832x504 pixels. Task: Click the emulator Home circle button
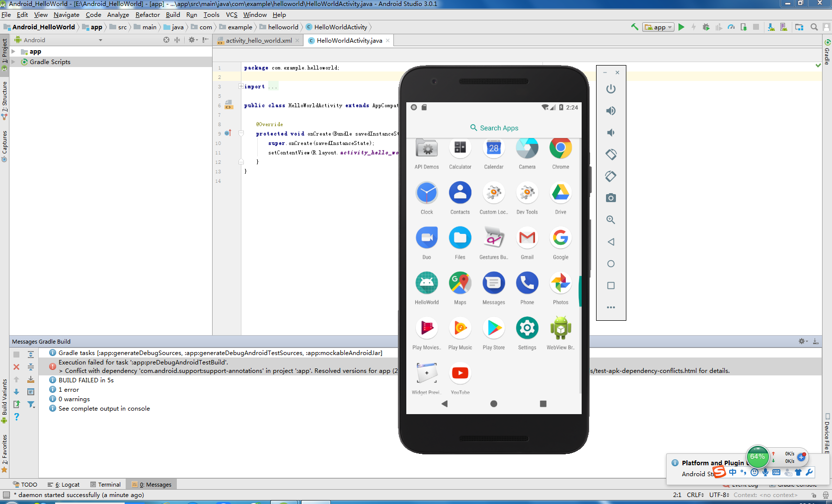click(611, 264)
